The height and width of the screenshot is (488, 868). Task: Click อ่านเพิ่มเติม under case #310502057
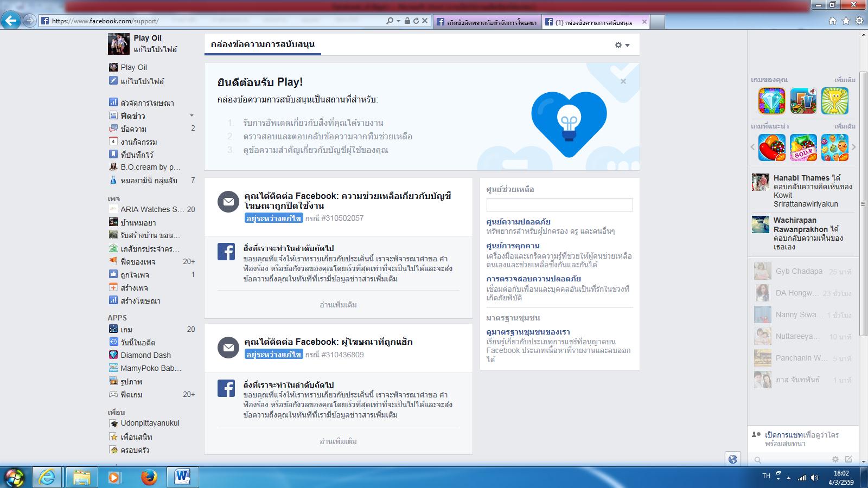[x=338, y=305]
